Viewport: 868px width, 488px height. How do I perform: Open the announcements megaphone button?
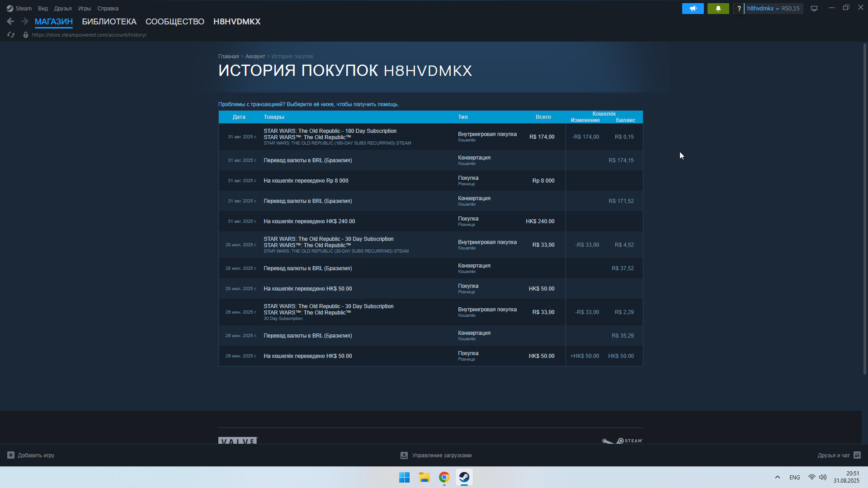[x=693, y=9]
